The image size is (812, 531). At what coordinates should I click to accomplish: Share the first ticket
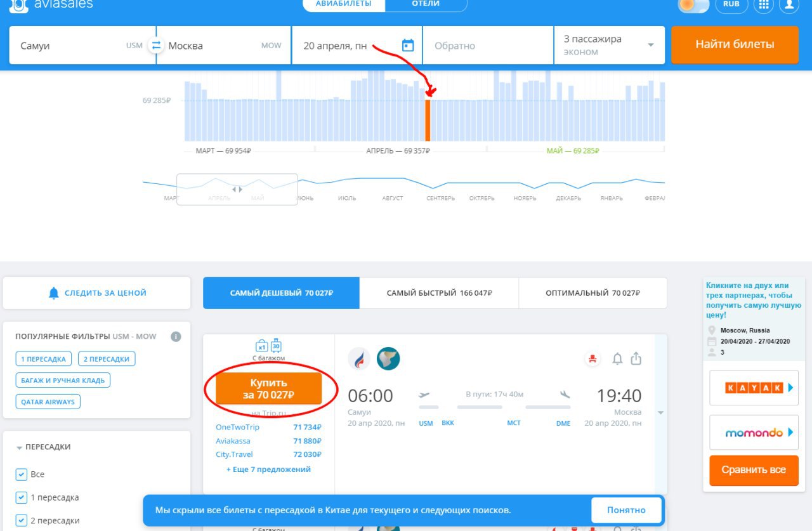[636, 359]
